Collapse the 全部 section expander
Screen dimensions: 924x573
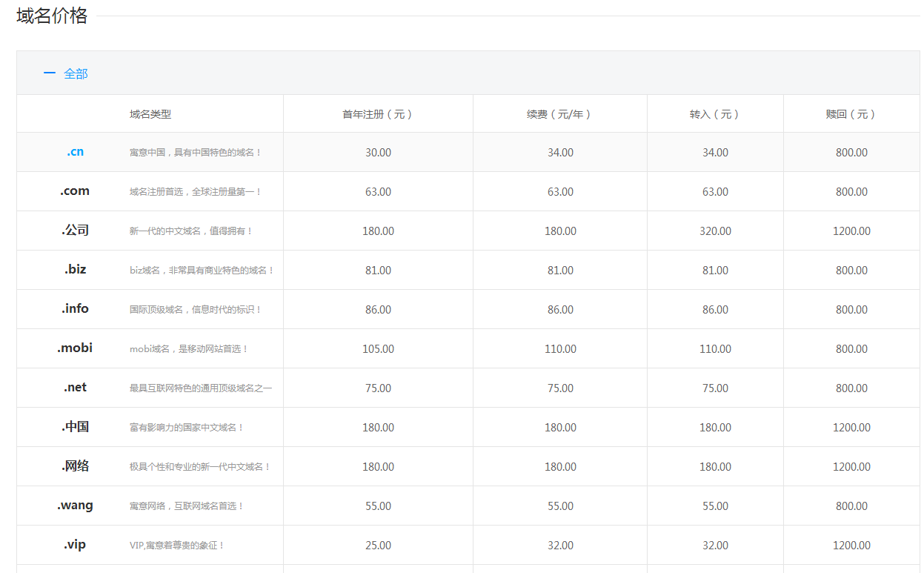pos(65,73)
